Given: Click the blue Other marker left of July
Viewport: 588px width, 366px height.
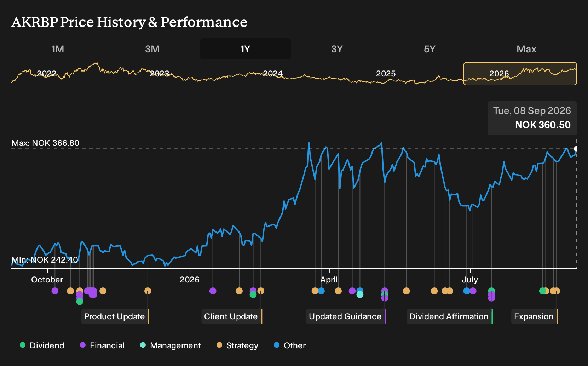Looking at the screenshot, I should 467,291.
